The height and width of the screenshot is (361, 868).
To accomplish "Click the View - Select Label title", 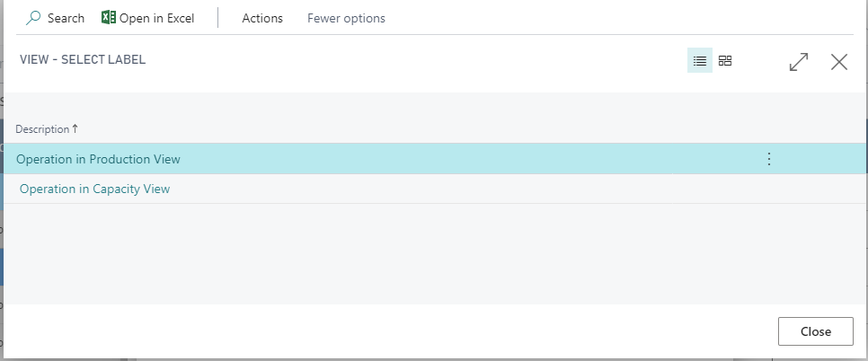I will (83, 59).
